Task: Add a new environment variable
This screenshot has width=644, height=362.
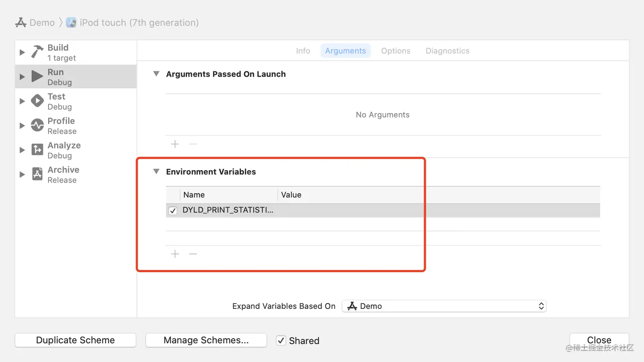Action: [x=175, y=254]
